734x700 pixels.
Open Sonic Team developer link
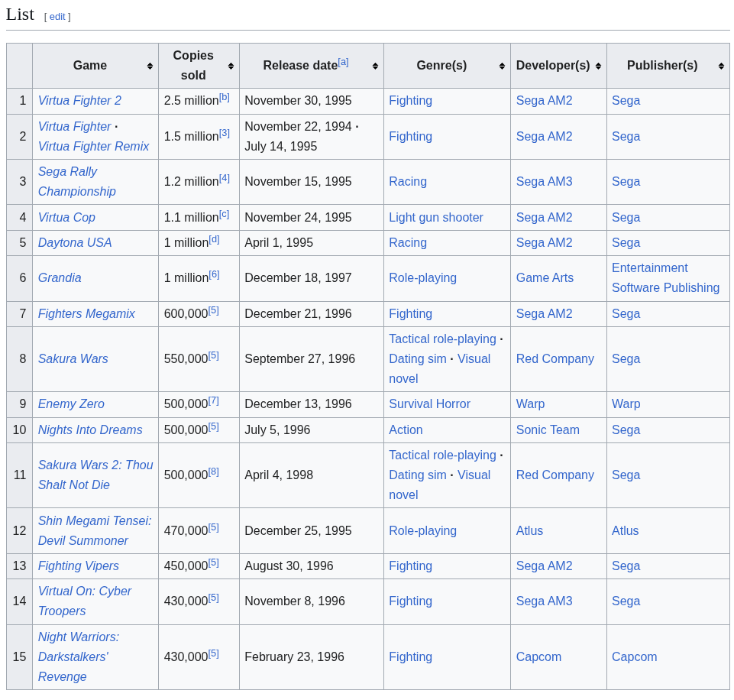click(x=548, y=430)
